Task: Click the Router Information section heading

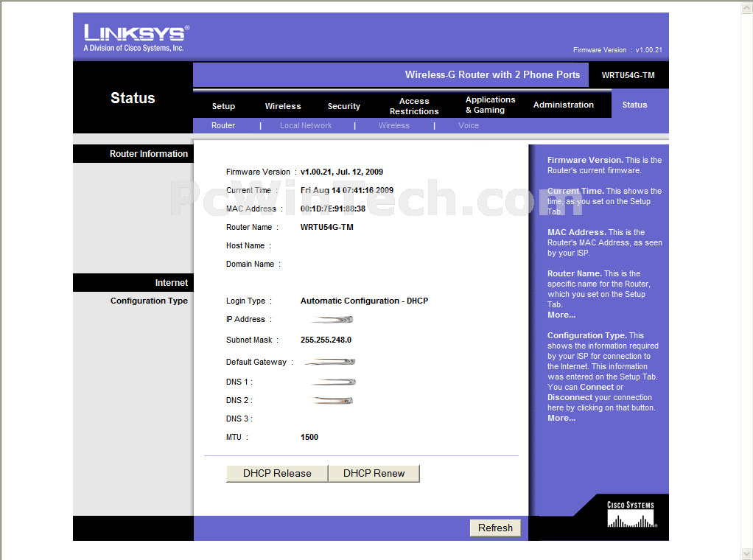Action: (x=149, y=154)
